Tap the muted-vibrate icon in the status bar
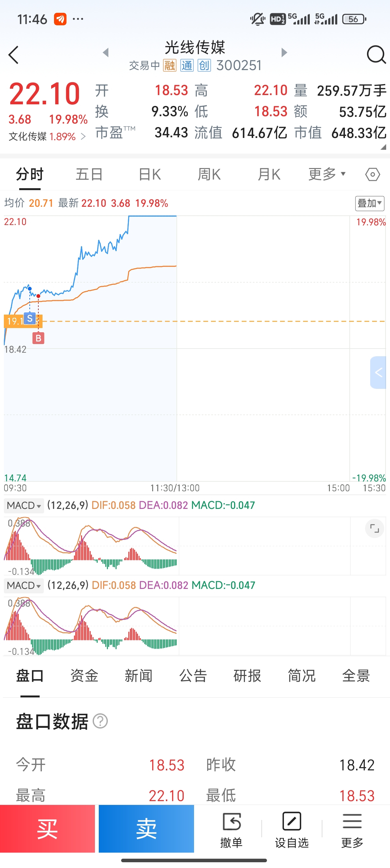Image resolution: width=390 pixels, height=868 pixels. click(x=257, y=19)
